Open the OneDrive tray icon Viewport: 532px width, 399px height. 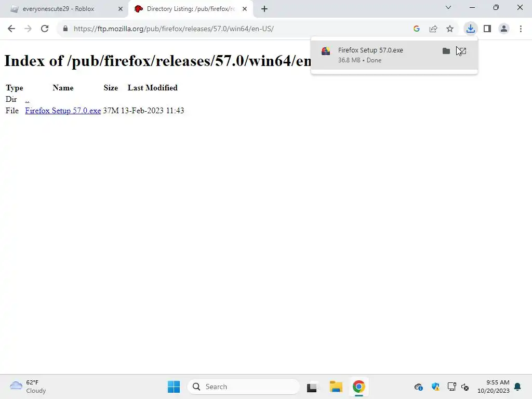419,387
